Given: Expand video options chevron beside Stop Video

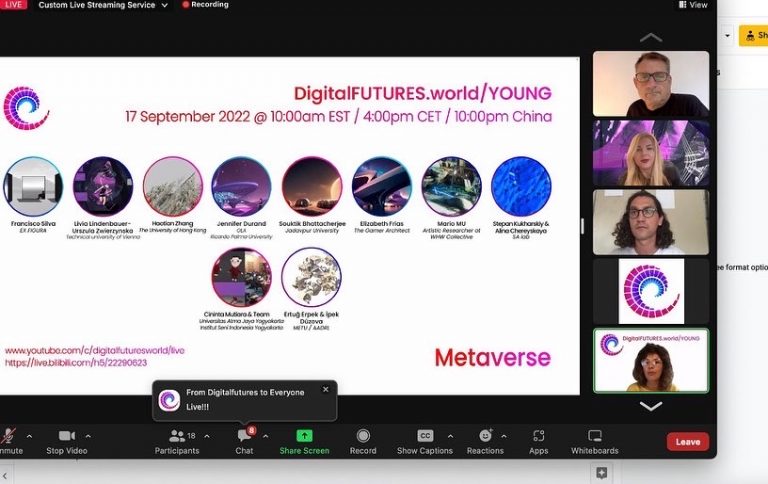Looking at the screenshot, I should pos(88,436).
